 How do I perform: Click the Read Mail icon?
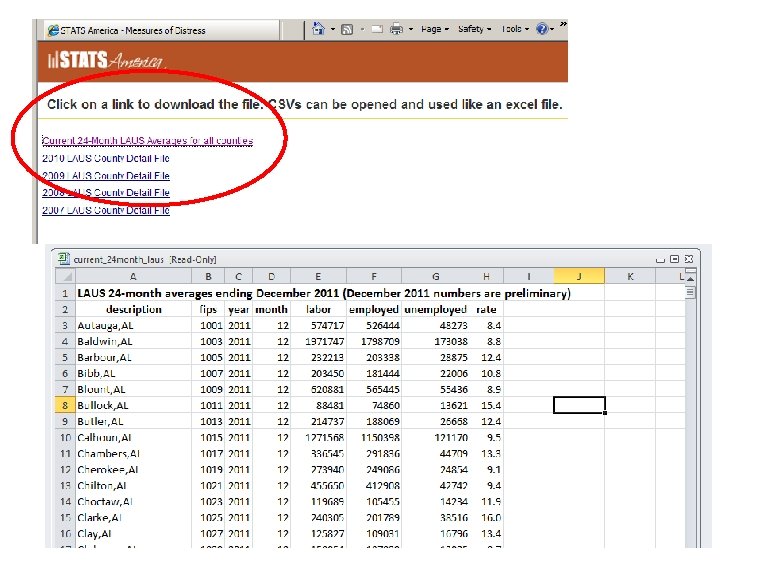tap(376, 29)
